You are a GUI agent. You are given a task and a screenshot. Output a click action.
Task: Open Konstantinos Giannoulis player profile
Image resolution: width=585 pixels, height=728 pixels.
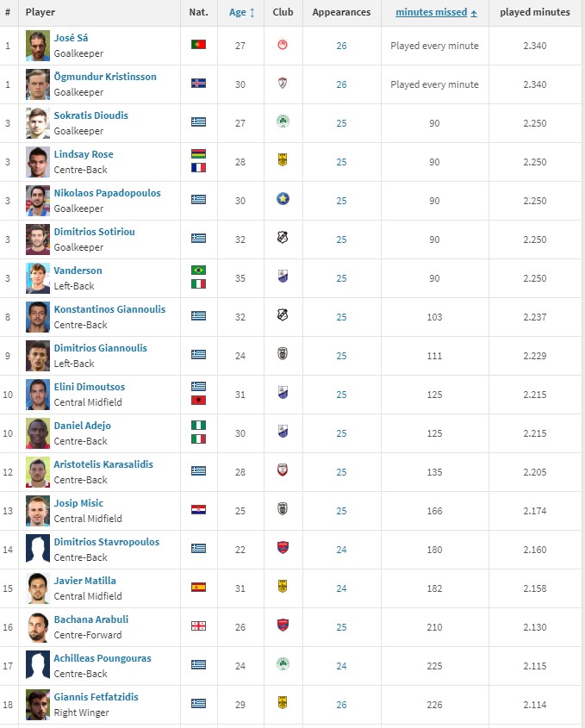109,309
